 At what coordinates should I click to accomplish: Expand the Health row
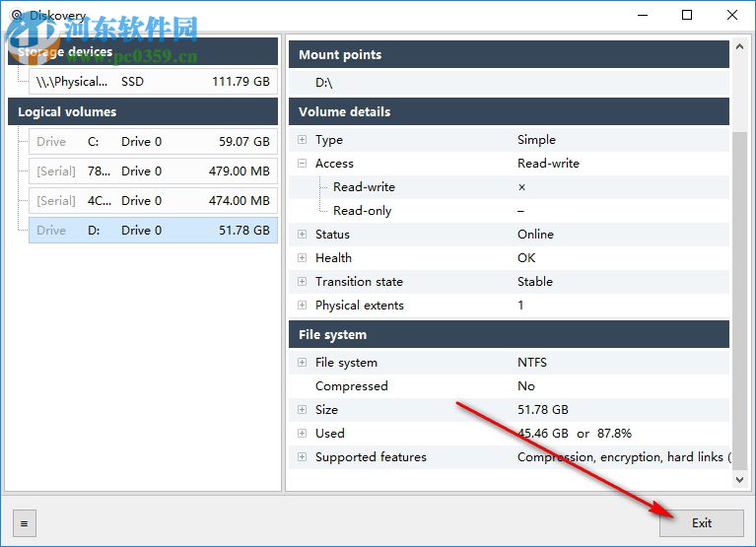[302, 258]
